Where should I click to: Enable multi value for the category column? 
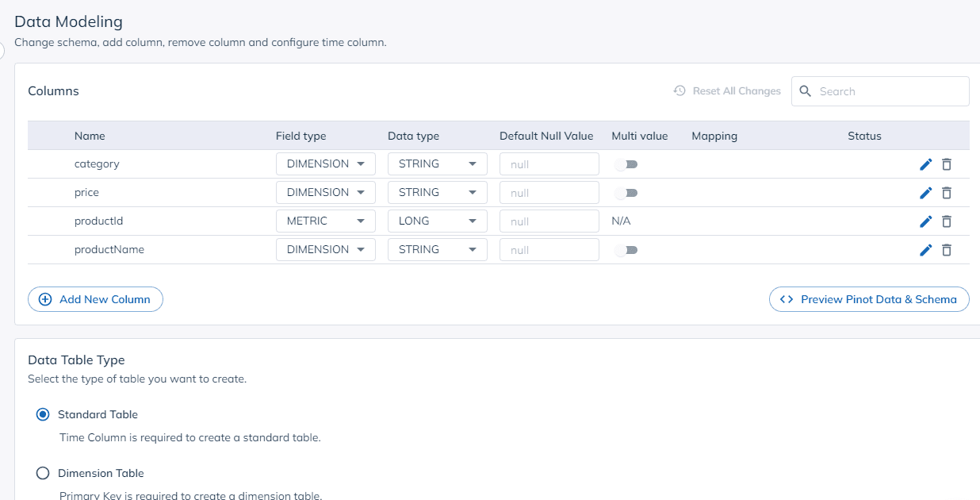[626, 163]
